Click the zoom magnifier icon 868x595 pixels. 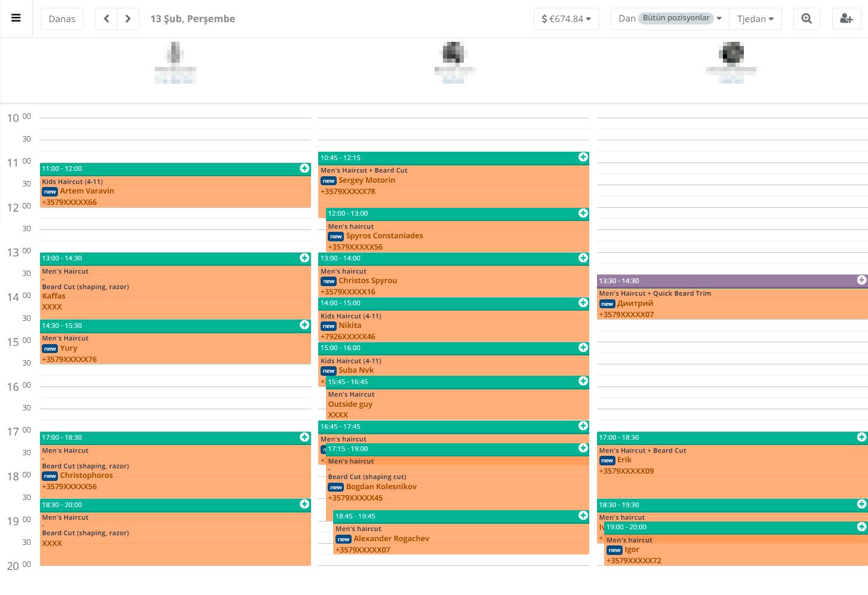(x=807, y=19)
